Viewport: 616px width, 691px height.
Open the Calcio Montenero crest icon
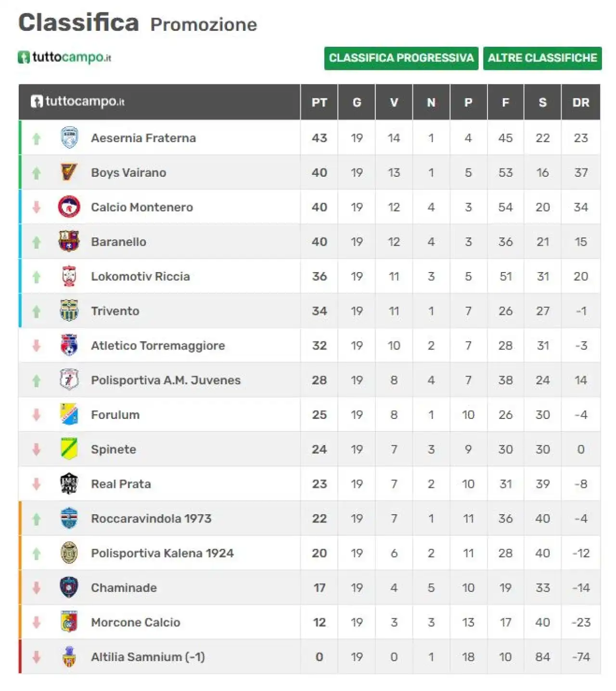tap(69, 207)
